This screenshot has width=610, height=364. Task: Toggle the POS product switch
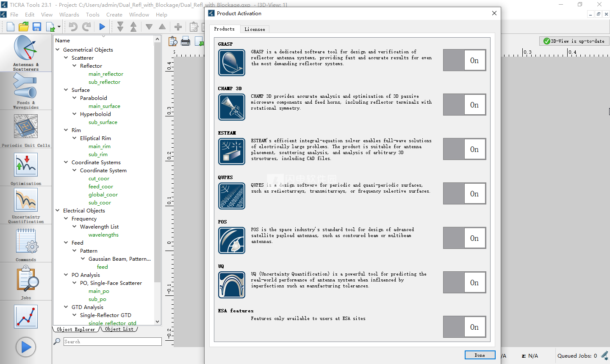coord(465,238)
